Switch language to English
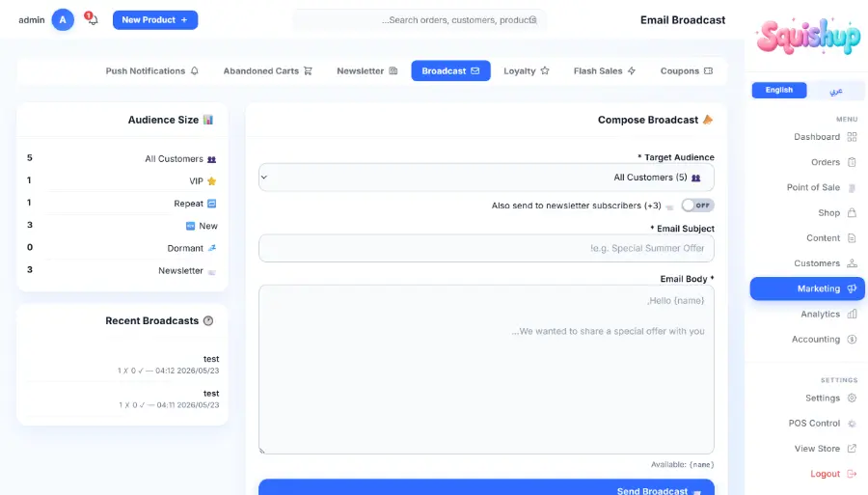 tap(779, 90)
